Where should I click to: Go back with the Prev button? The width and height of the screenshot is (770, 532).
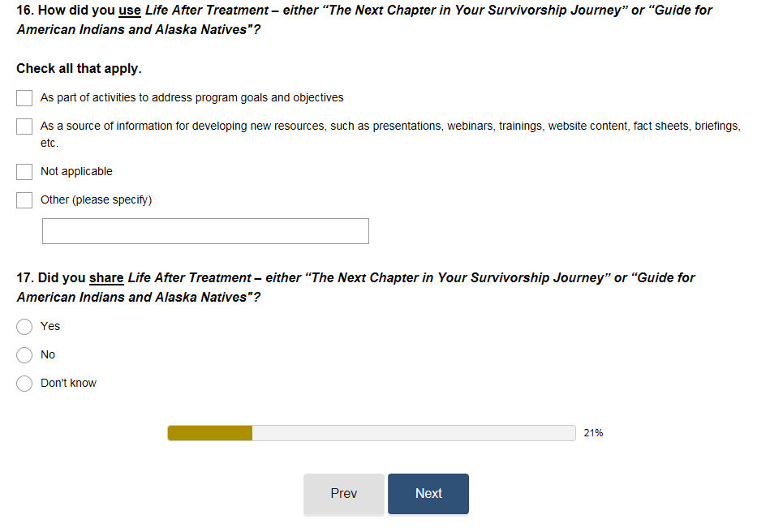click(344, 494)
